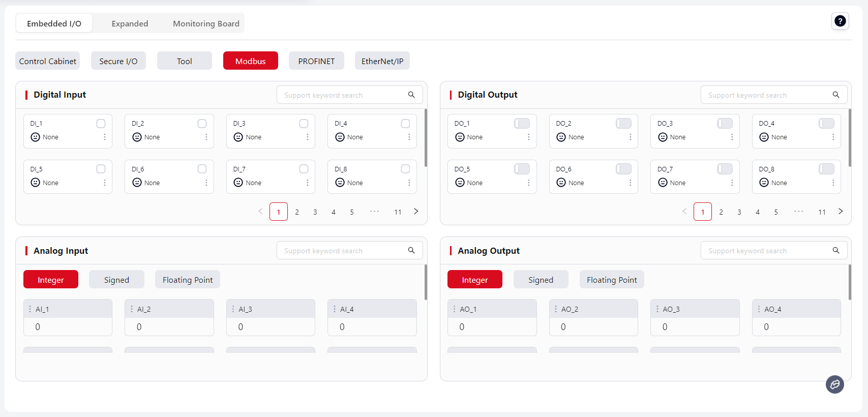Click the drag handle on AI_1
Image resolution: width=868 pixels, height=417 pixels.
30,309
